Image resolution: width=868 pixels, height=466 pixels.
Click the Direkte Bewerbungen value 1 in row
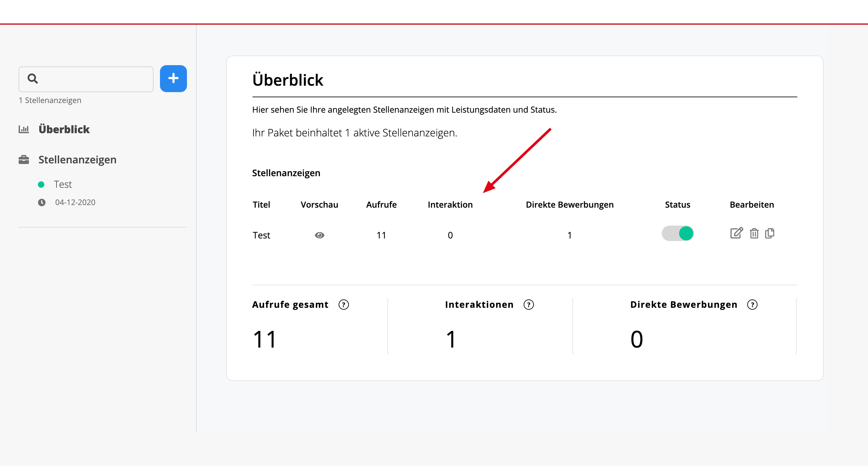coord(570,235)
